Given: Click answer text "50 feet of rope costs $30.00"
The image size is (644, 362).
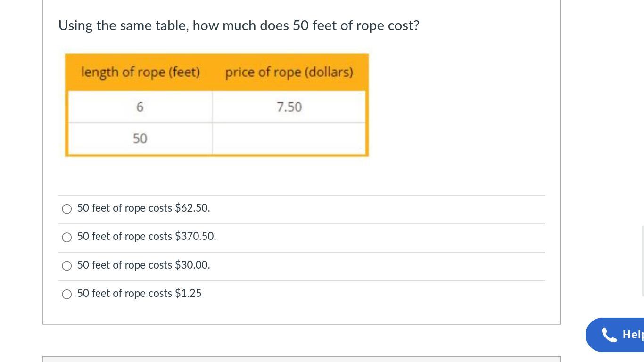Looking at the screenshot, I should click(143, 265).
